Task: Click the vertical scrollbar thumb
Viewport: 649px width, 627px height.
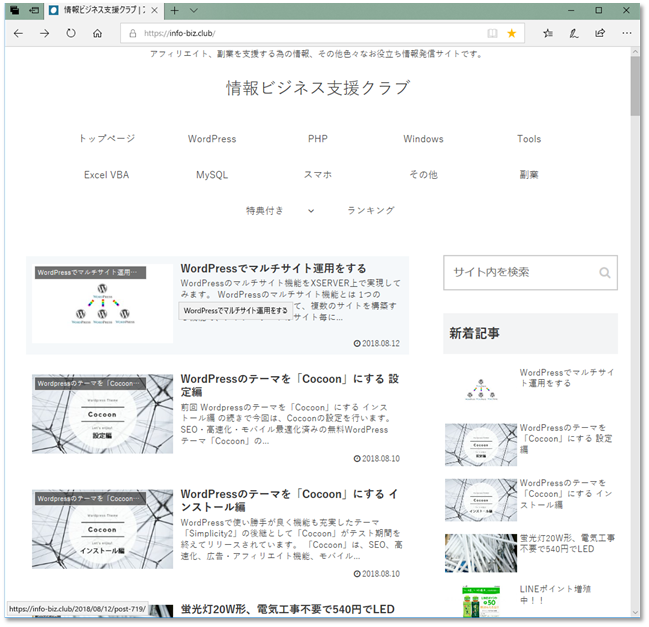Action: coord(635,86)
